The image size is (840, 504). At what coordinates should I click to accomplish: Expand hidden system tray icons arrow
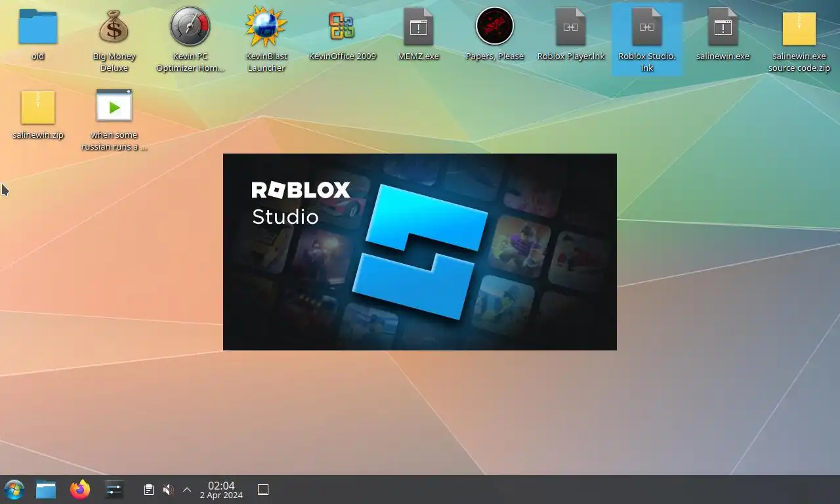click(187, 490)
